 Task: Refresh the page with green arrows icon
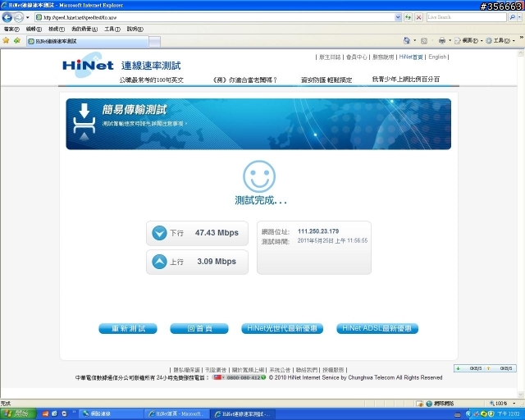pos(408,17)
